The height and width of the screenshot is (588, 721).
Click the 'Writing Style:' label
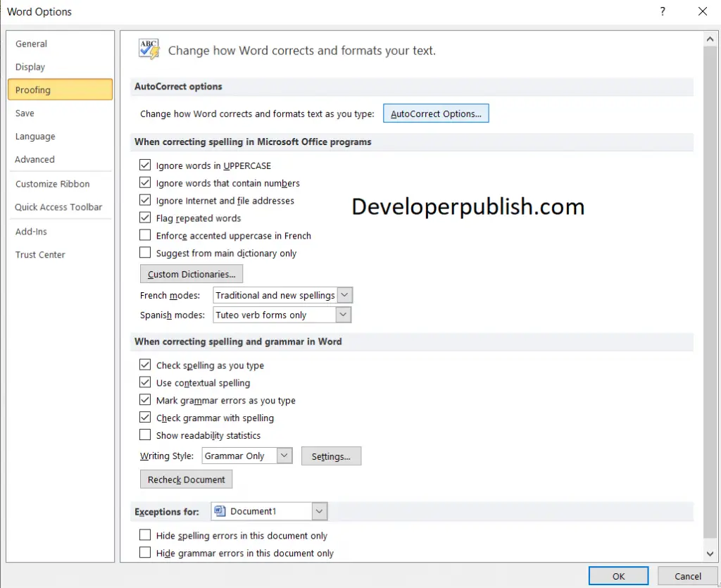pos(167,456)
